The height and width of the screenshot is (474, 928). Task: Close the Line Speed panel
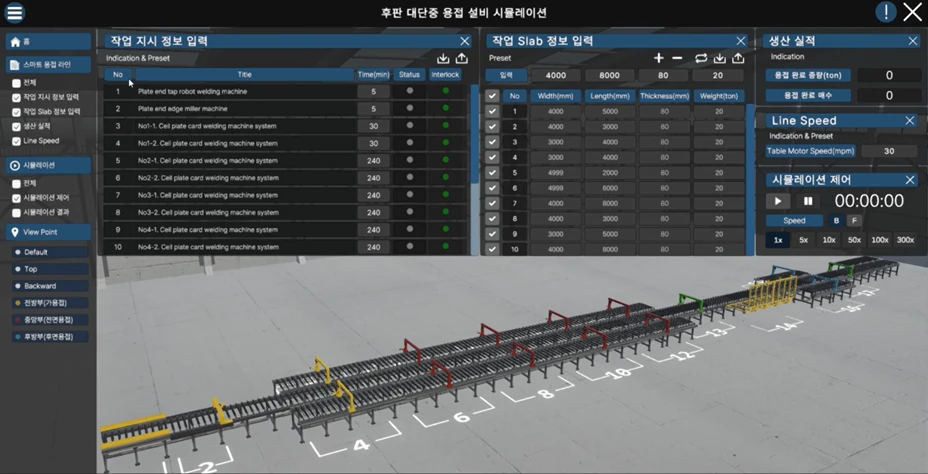[910, 121]
